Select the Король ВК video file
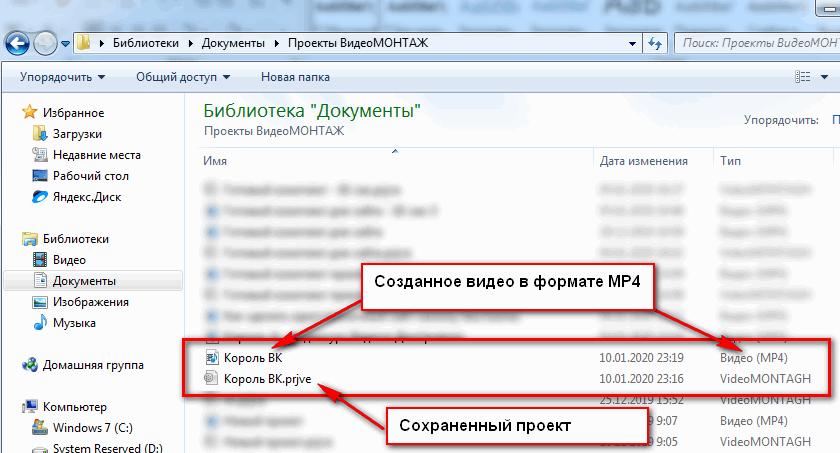840x453 pixels. pyautogui.click(x=253, y=358)
